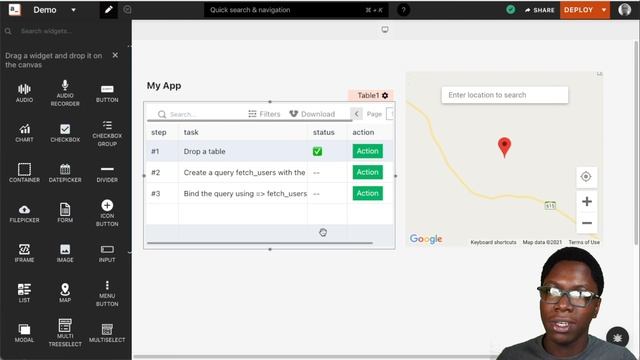Focus the Quick search & navigation bar
Image resolution: width=640 pixels, height=360 pixels.
pos(296,10)
